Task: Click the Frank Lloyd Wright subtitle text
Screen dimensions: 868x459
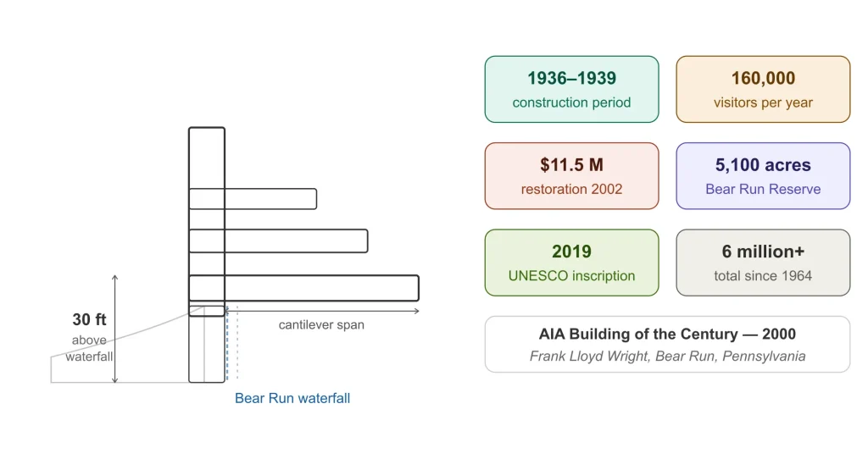Action: tap(667, 357)
